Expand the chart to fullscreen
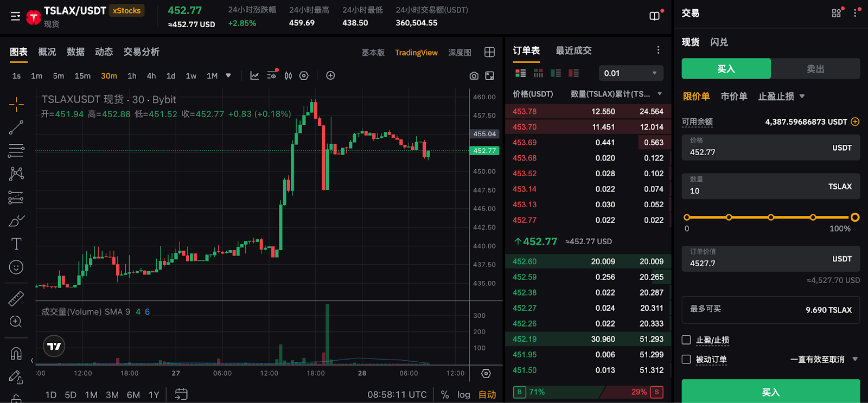 pos(489,76)
